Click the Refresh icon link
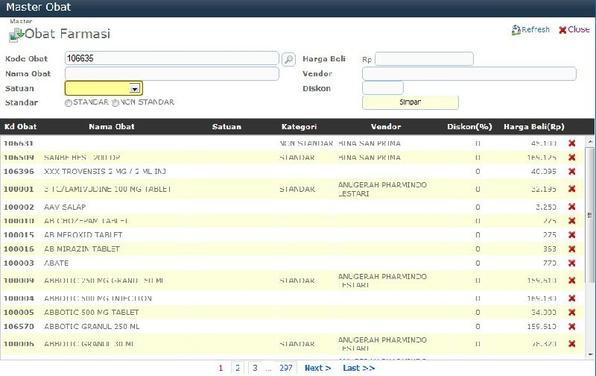 coord(531,30)
